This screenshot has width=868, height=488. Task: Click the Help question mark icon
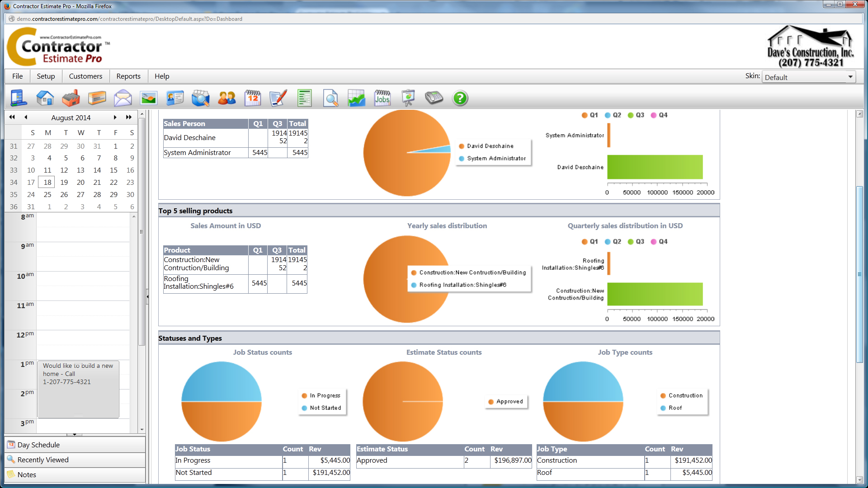pyautogui.click(x=460, y=98)
